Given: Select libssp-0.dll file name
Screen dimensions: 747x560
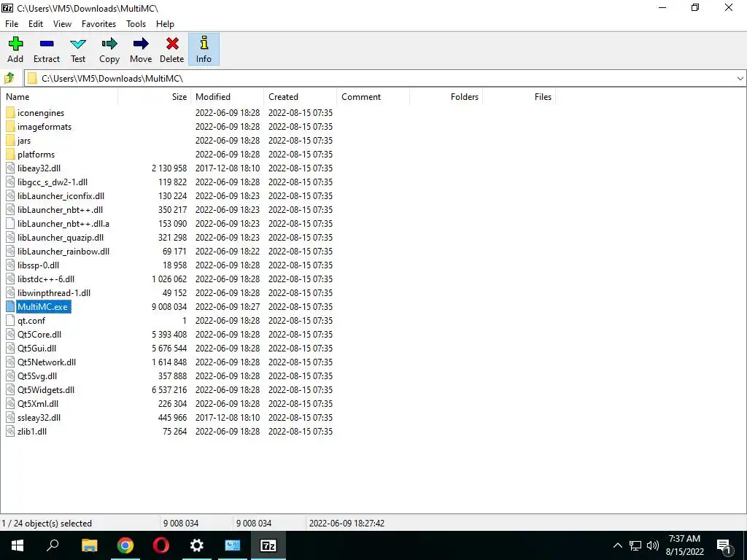Looking at the screenshot, I should coord(38,265).
